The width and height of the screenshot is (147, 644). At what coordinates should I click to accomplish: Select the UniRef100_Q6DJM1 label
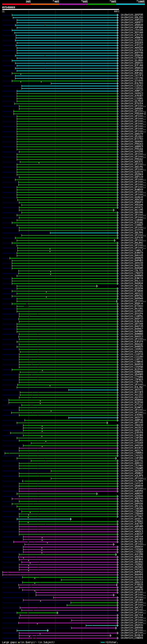pos(132,167)
